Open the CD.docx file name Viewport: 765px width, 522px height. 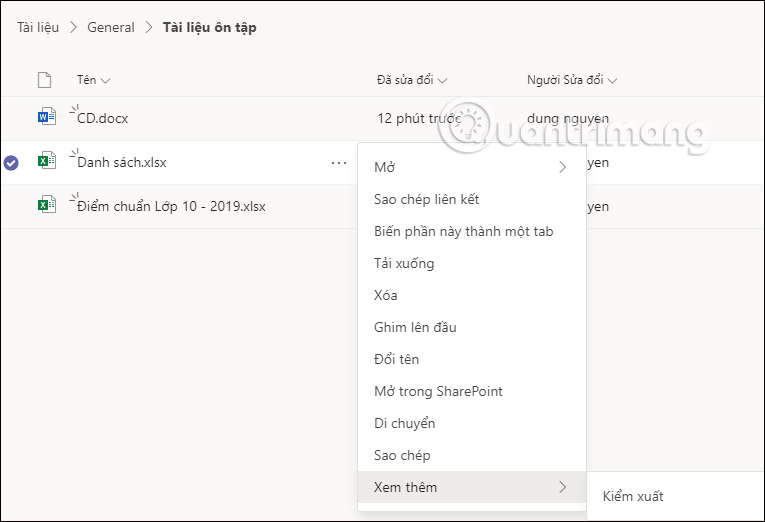[102, 118]
